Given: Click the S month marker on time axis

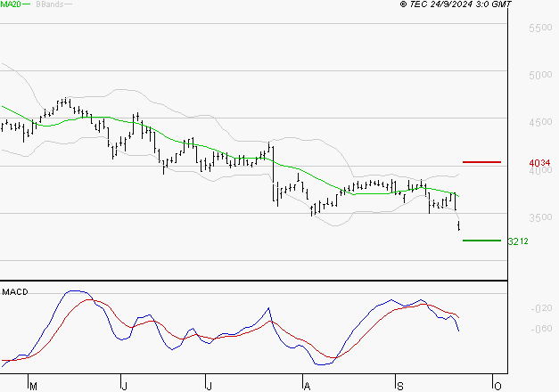Looking at the screenshot, I should coord(400,387).
